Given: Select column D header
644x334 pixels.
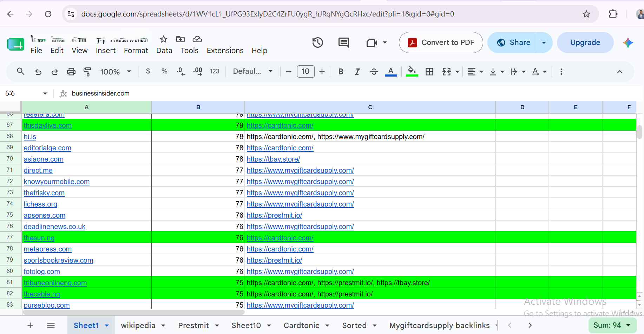Looking at the screenshot, I should tap(522, 107).
